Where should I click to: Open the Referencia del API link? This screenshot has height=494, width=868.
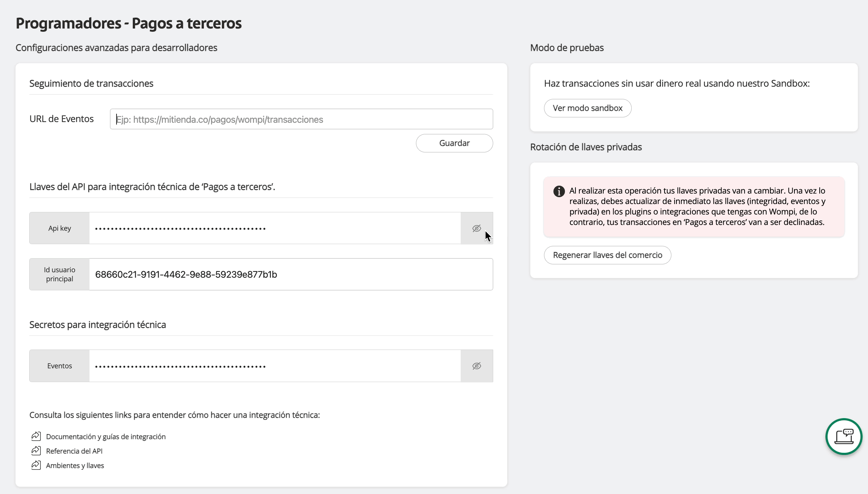[x=74, y=450]
